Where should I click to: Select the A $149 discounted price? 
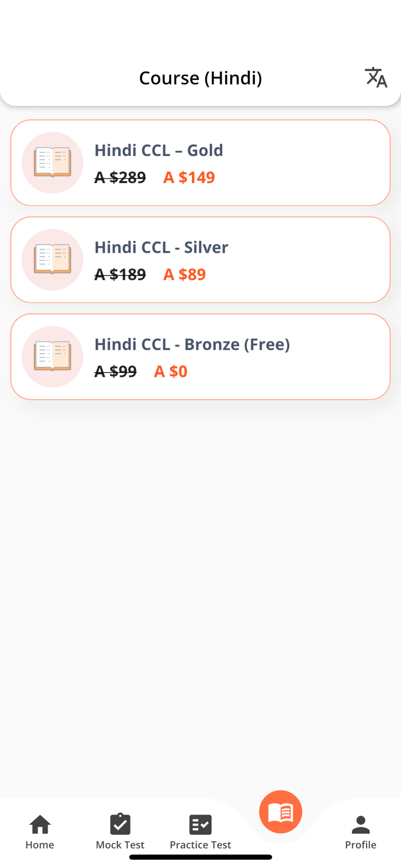tap(189, 177)
